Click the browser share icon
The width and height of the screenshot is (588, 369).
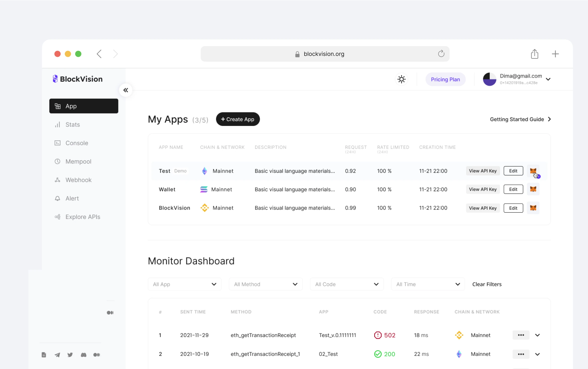point(534,54)
